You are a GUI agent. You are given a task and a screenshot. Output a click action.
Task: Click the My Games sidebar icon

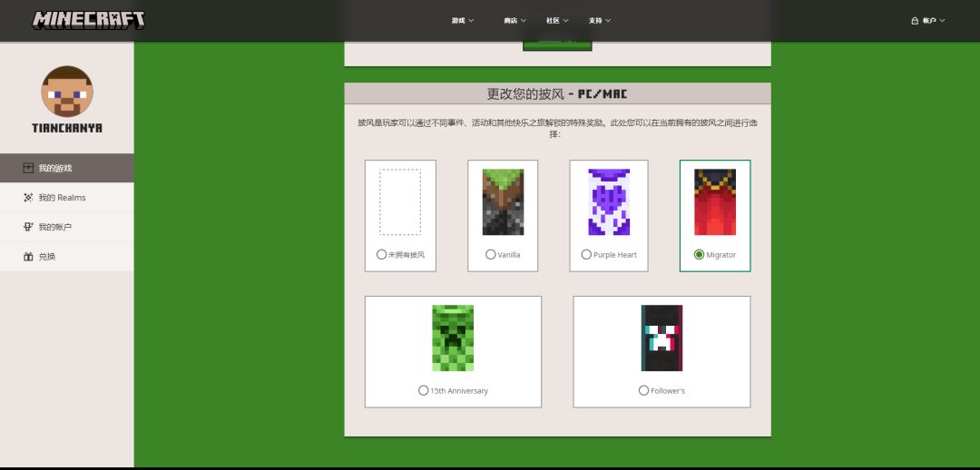click(x=28, y=168)
